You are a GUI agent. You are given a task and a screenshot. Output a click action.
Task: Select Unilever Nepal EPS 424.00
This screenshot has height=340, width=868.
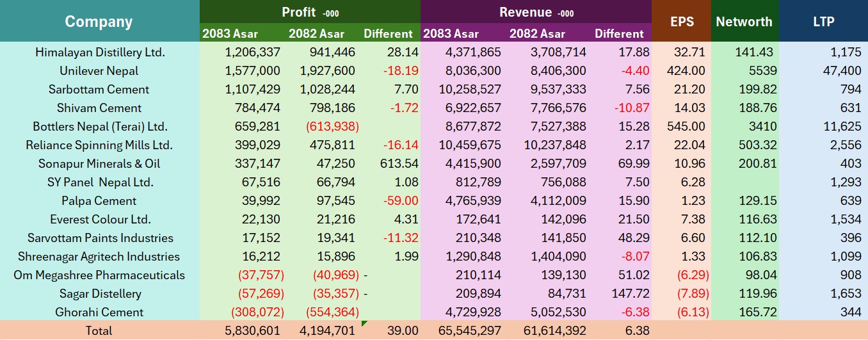pos(686,70)
